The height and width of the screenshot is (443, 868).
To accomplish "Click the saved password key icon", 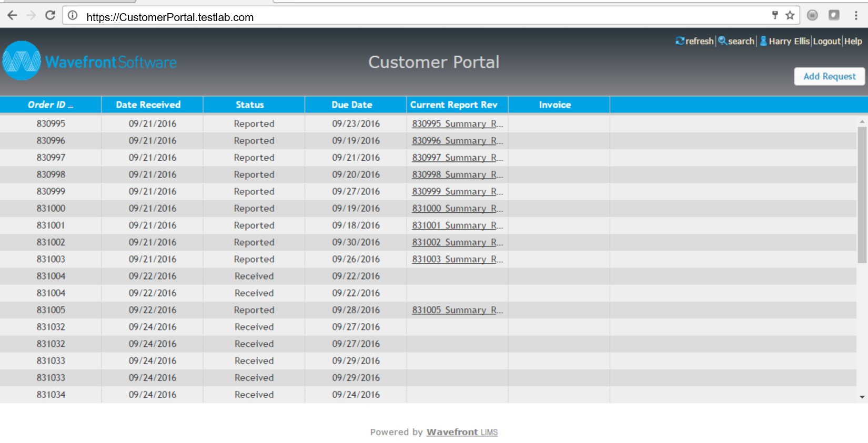I will (775, 15).
